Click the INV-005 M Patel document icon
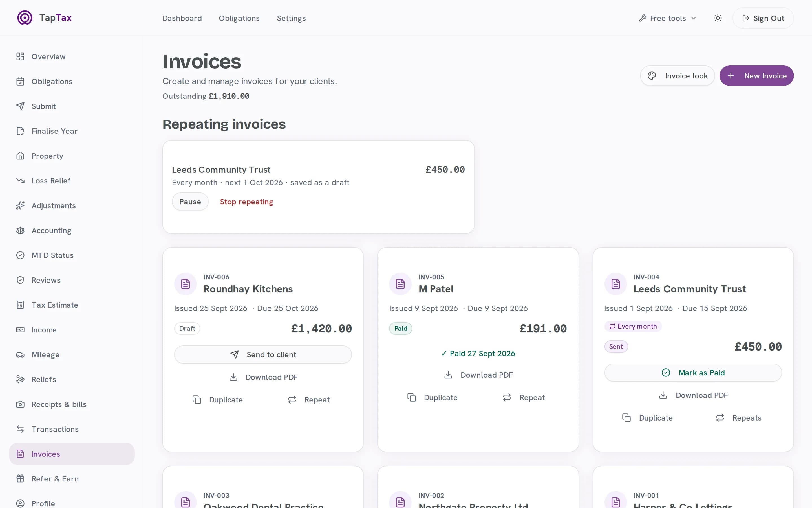Image resolution: width=812 pixels, height=508 pixels. pos(400,284)
